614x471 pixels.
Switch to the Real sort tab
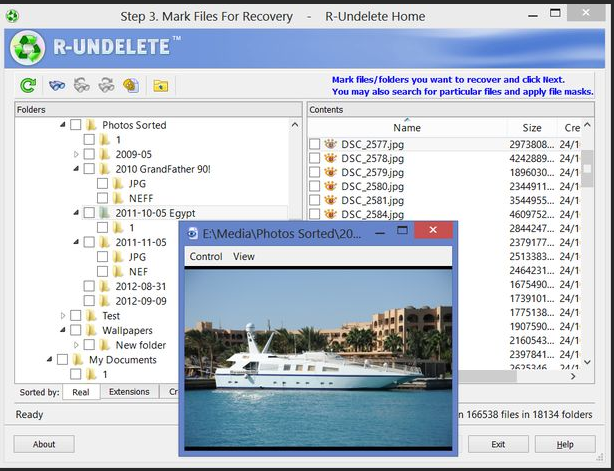[x=81, y=392]
